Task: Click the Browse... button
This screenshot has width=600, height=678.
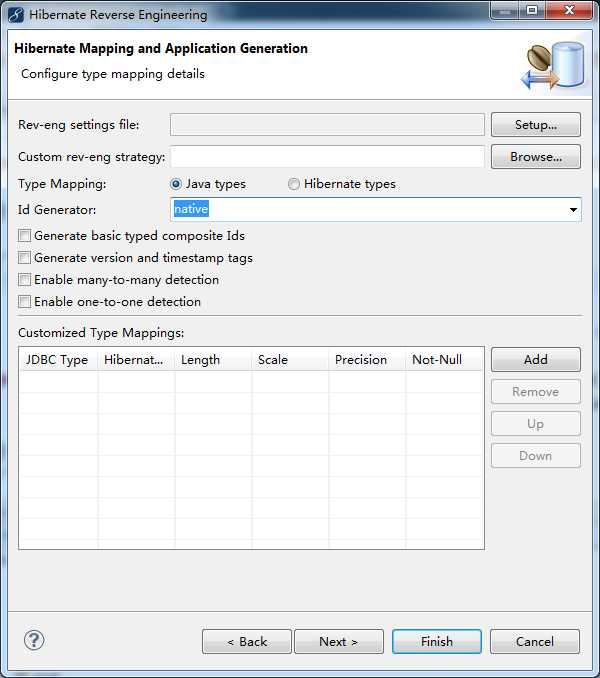Action: [x=536, y=157]
